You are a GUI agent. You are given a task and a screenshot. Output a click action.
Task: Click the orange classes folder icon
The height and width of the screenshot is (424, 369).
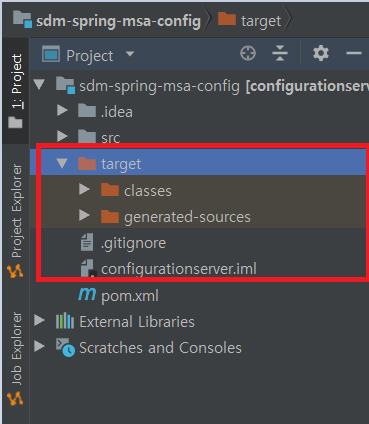click(x=110, y=189)
